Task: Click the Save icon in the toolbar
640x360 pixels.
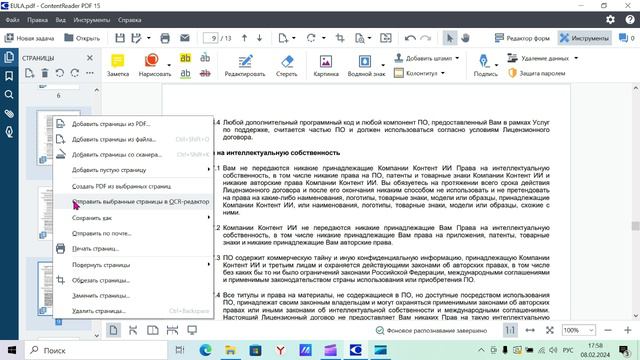Action: coord(120,38)
